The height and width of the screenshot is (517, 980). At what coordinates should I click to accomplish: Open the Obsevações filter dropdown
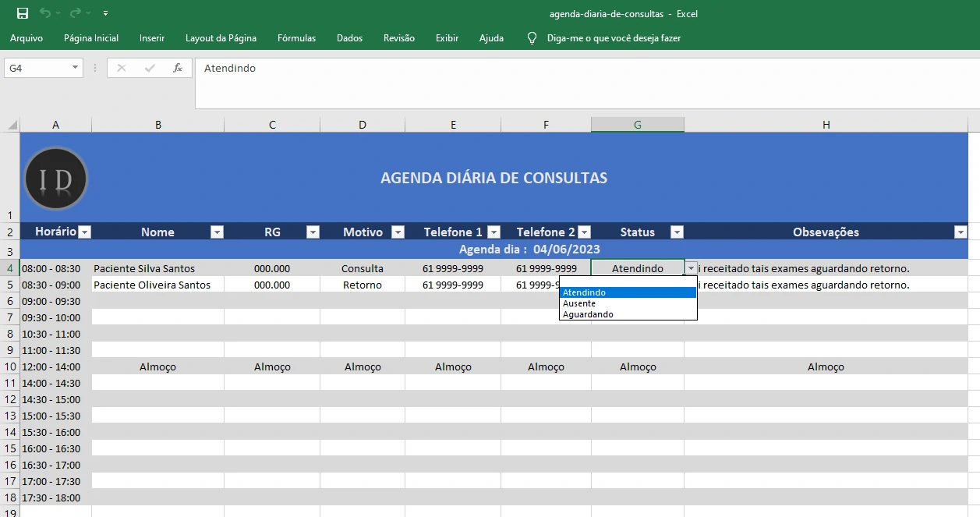point(961,232)
